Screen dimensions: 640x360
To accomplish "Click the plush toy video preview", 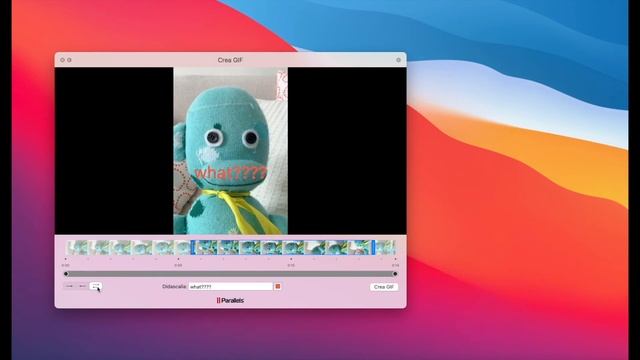I will [231, 151].
